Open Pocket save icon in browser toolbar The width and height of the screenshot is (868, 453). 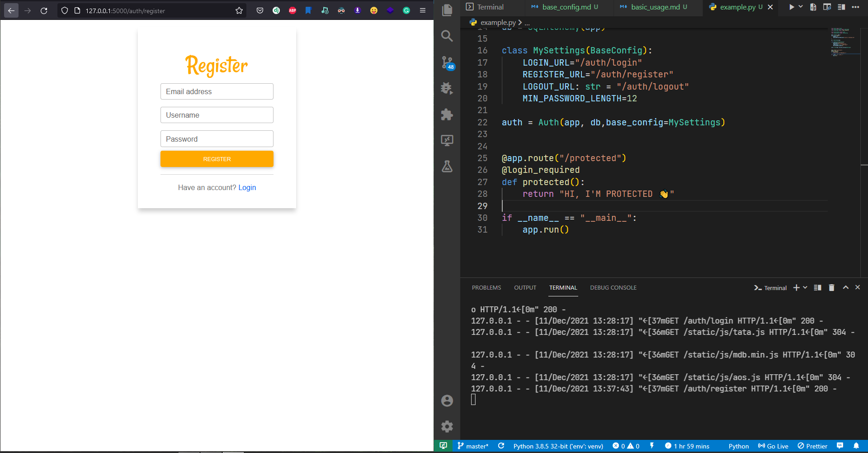coord(260,10)
